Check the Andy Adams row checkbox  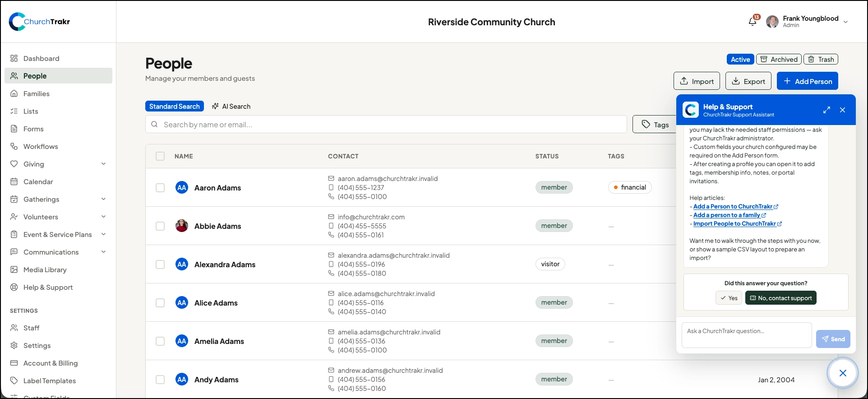160,379
